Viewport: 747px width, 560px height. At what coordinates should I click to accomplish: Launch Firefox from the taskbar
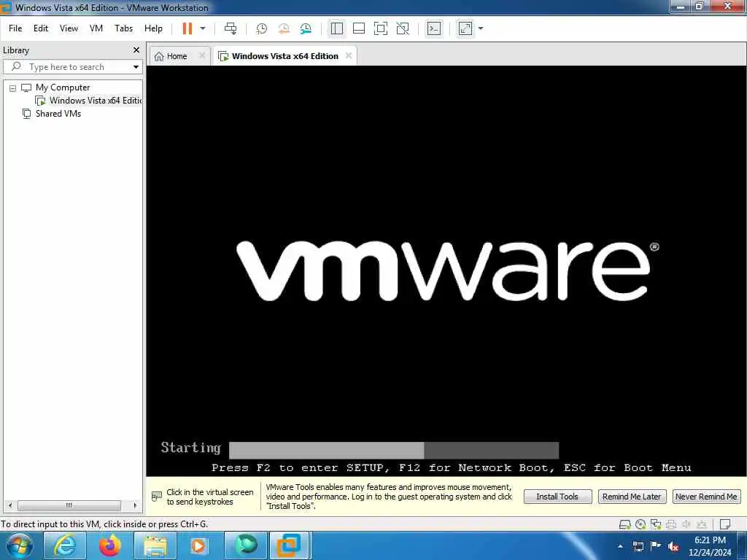tap(109, 545)
